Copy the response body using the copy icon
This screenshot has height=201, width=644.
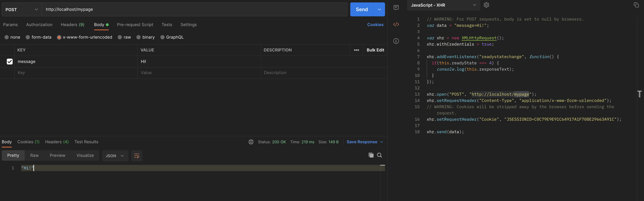[x=371, y=155]
